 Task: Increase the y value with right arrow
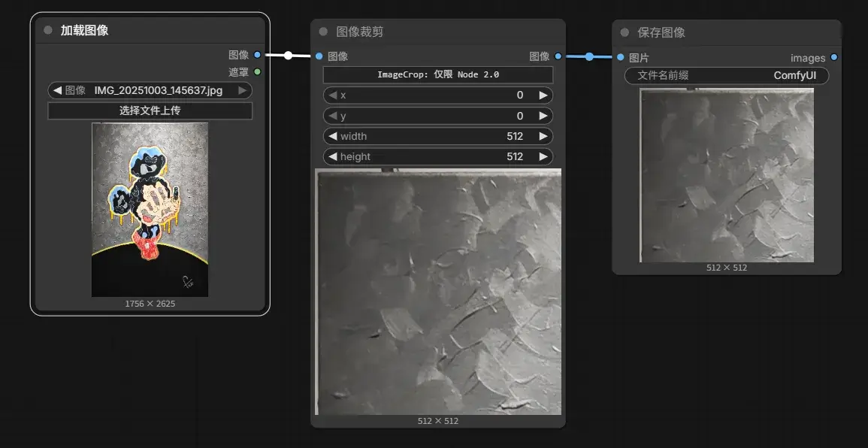point(543,116)
